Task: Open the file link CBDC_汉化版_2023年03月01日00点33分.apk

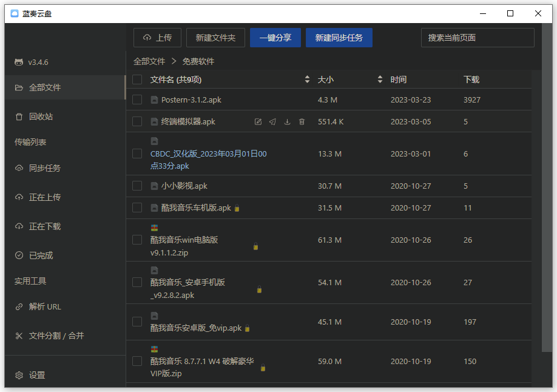Action: [209, 160]
